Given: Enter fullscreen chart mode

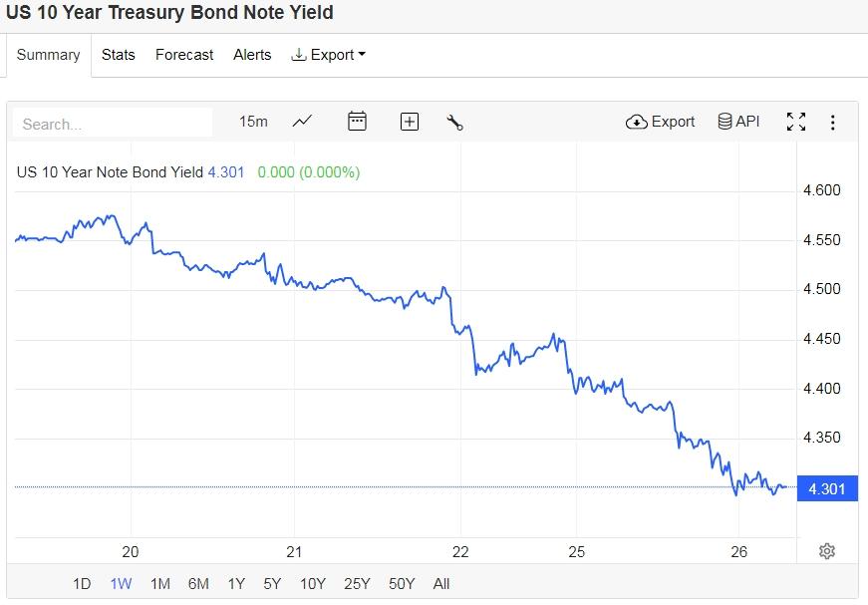Looking at the screenshot, I should (x=795, y=122).
